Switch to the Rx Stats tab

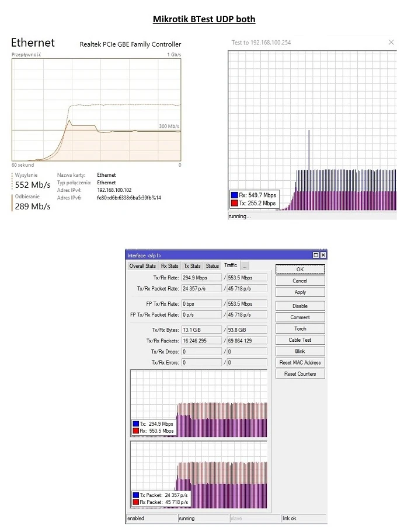[x=170, y=266]
